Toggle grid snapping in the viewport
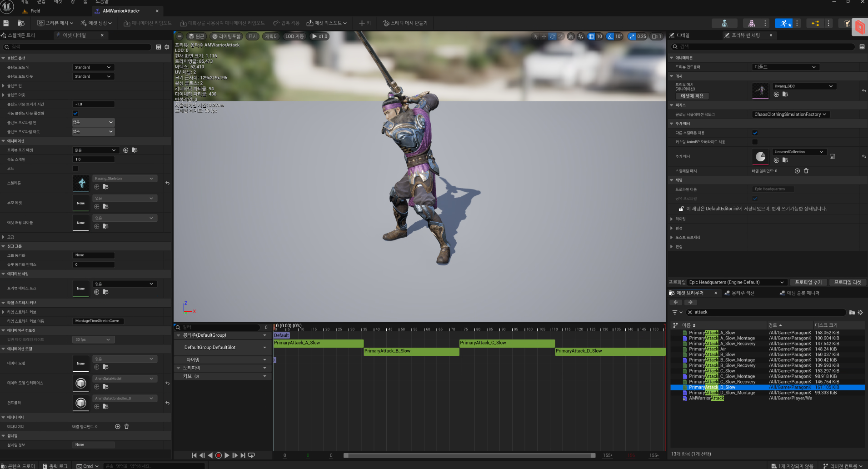Screen dimensions: 868x469 [x=591, y=36]
